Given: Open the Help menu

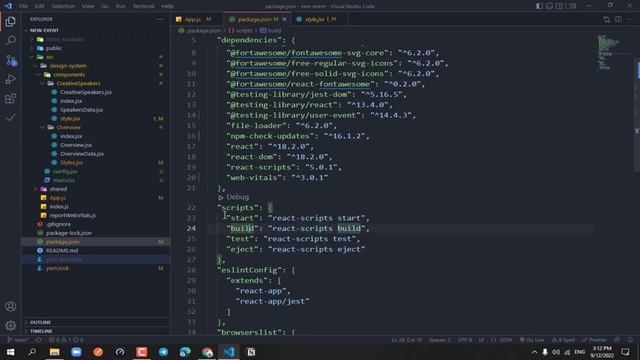Looking at the screenshot, I should (167, 6).
